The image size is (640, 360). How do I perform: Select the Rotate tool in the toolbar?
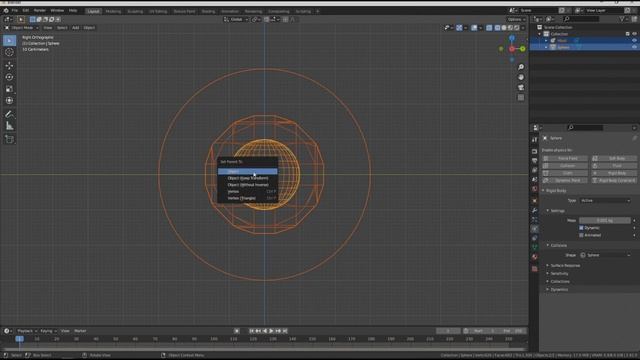tap(9, 77)
